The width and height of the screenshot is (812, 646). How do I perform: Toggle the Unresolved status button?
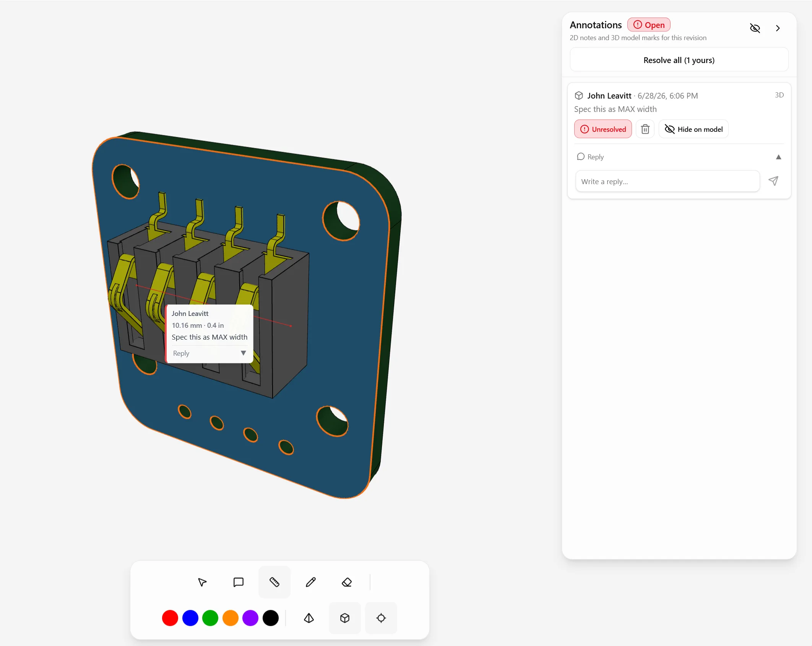[x=603, y=129]
